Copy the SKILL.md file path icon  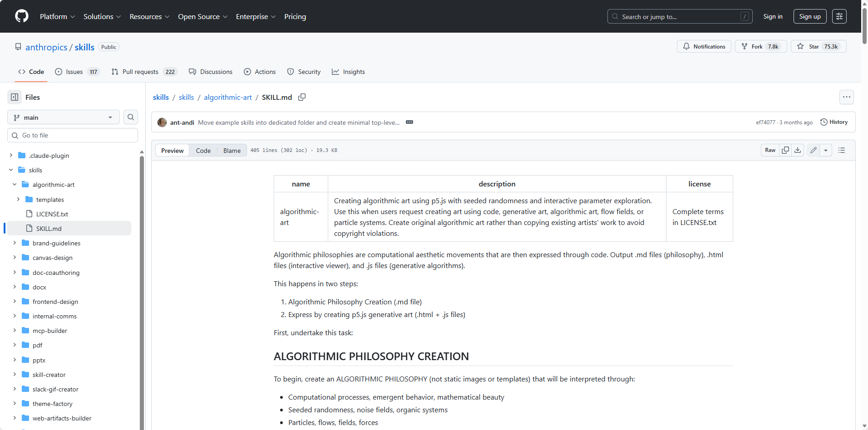302,97
